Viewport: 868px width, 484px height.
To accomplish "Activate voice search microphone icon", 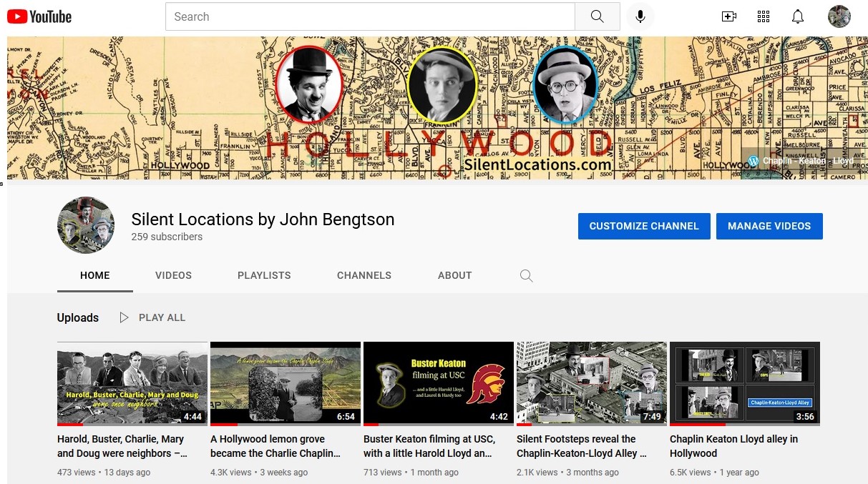I will [x=640, y=16].
